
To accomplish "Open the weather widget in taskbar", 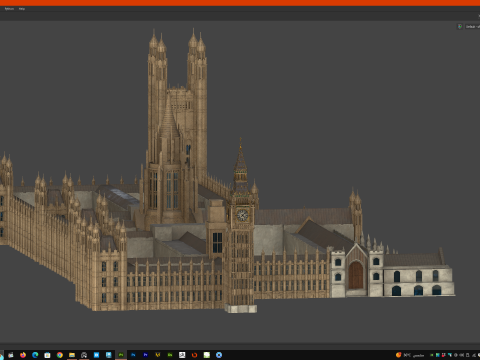I will 410,355.
